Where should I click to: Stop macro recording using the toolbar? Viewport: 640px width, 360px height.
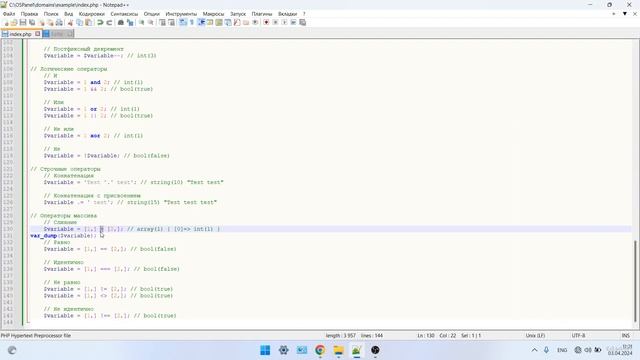275,22
